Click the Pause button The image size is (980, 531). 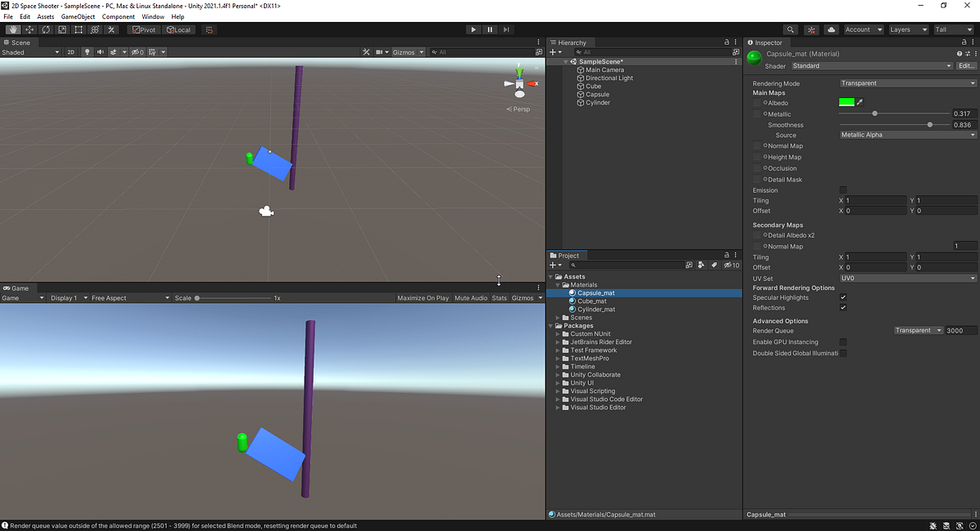pyautogui.click(x=490, y=29)
